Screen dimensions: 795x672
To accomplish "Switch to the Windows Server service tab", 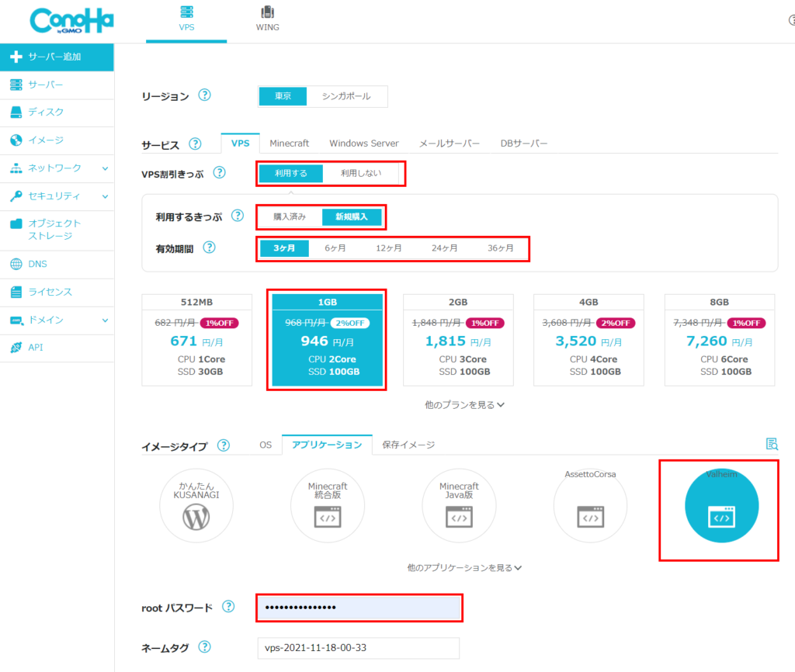I will tap(364, 144).
